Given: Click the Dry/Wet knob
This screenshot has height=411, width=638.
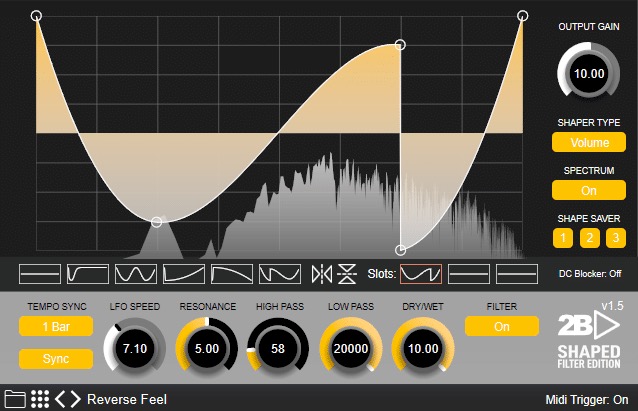Looking at the screenshot, I should coord(423,348).
